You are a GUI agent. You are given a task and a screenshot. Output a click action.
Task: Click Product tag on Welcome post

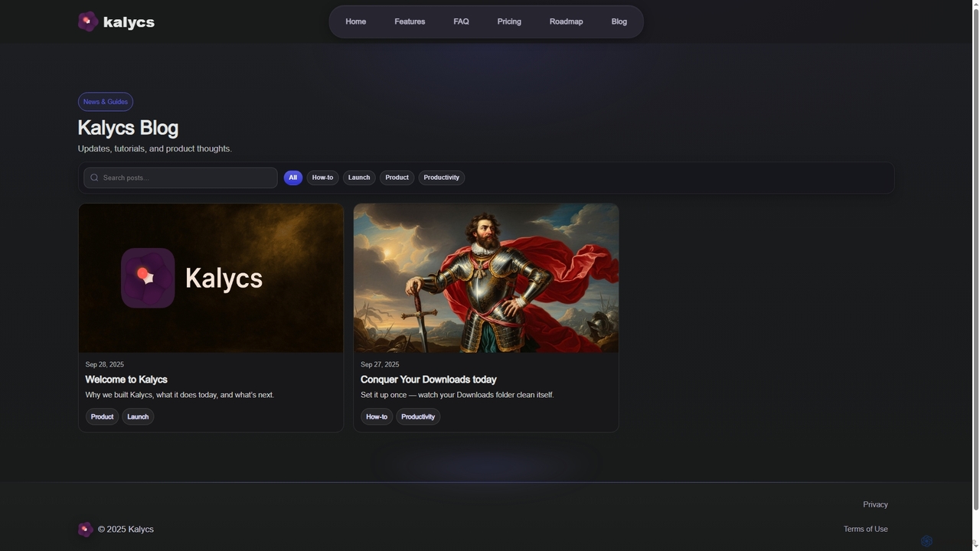pyautogui.click(x=102, y=417)
